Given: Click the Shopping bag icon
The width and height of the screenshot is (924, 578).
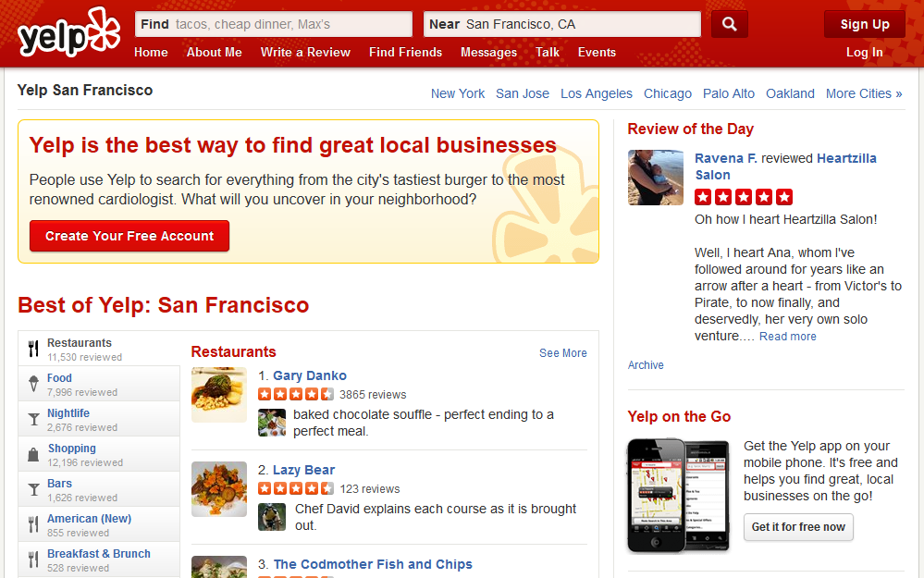Looking at the screenshot, I should (x=33, y=454).
